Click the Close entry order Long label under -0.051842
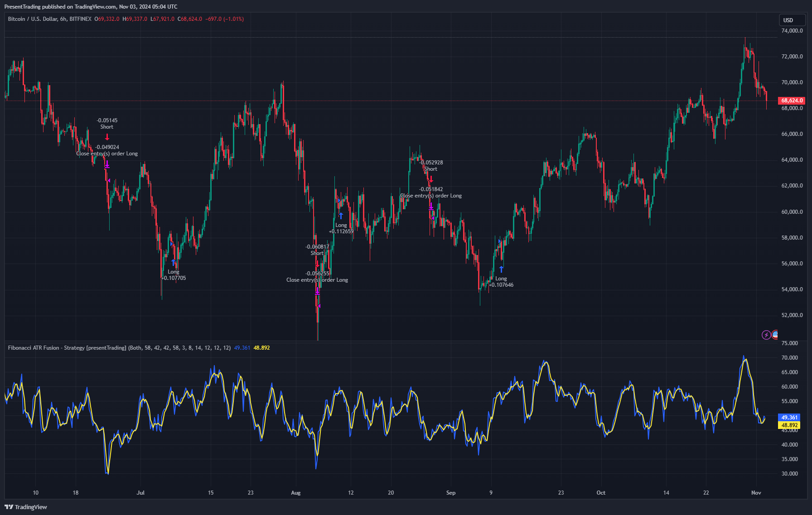The width and height of the screenshot is (812, 515). (431, 196)
